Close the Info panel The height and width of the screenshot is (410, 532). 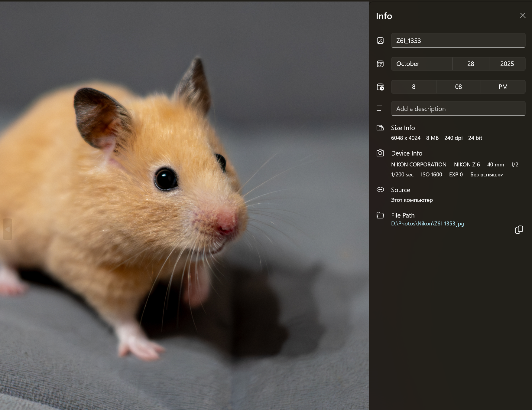(x=523, y=15)
